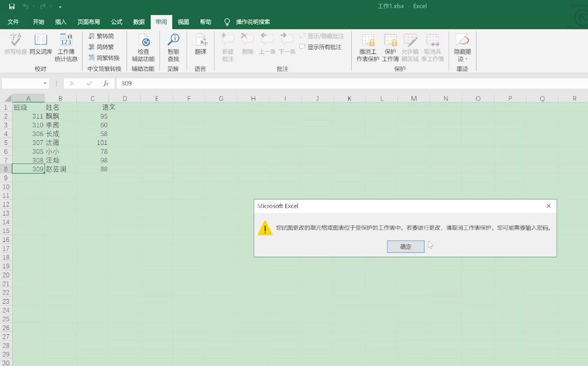This screenshot has width=588, height=366.
Task: Click 检查辅助功能 accessibility checker
Action: pos(143,47)
